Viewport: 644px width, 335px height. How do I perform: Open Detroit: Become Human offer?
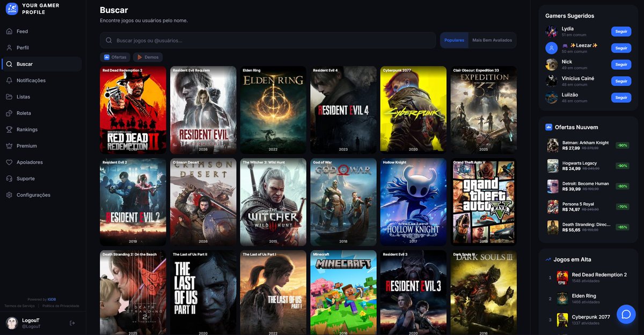point(588,186)
